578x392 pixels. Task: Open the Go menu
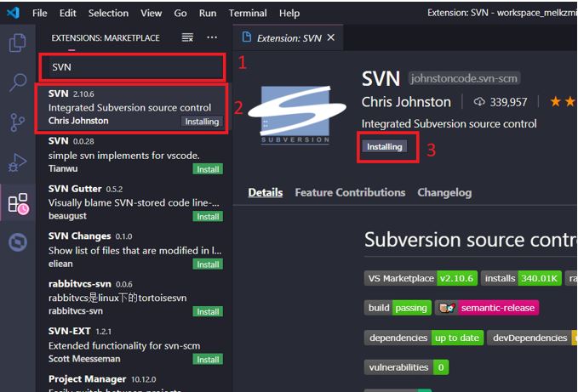pos(180,14)
